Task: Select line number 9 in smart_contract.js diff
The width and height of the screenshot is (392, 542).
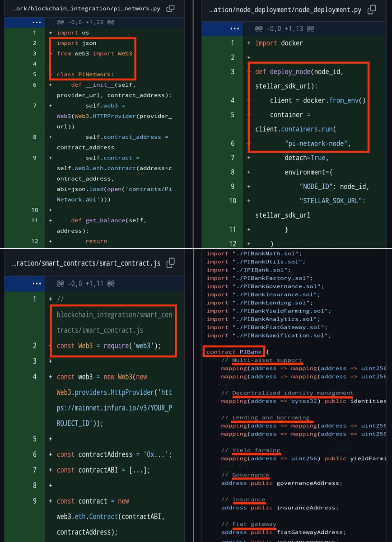Action: click(34, 501)
